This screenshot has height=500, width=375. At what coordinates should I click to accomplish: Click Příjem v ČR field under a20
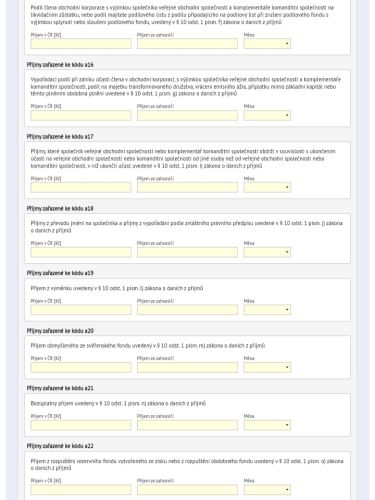click(x=81, y=367)
